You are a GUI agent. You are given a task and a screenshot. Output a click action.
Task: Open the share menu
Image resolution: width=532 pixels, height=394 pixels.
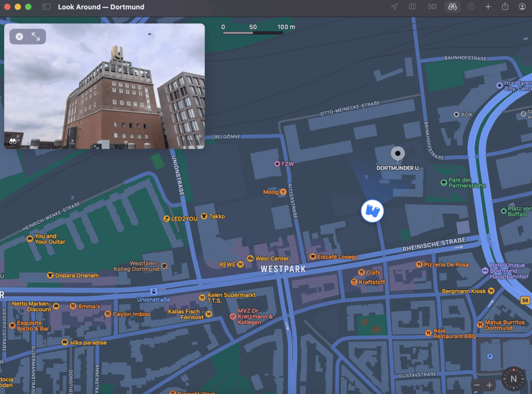(x=505, y=7)
